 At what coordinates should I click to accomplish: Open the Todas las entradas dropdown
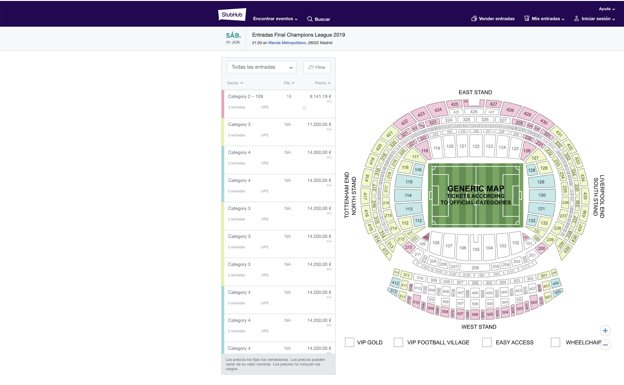(x=262, y=67)
